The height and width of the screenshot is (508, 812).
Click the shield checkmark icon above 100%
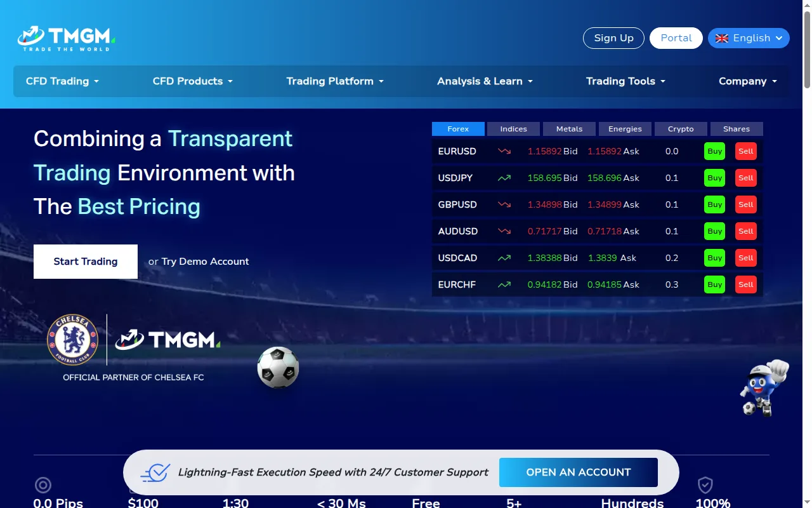pos(705,486)
